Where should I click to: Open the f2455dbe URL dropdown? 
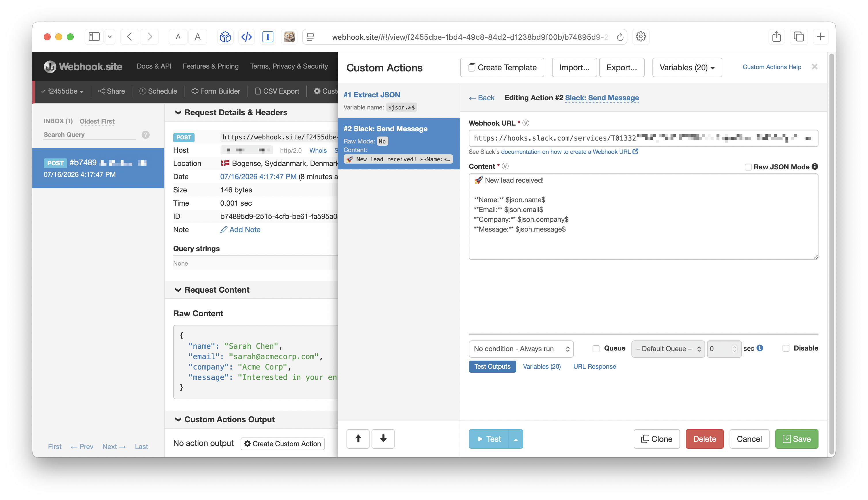click(62, 91)
